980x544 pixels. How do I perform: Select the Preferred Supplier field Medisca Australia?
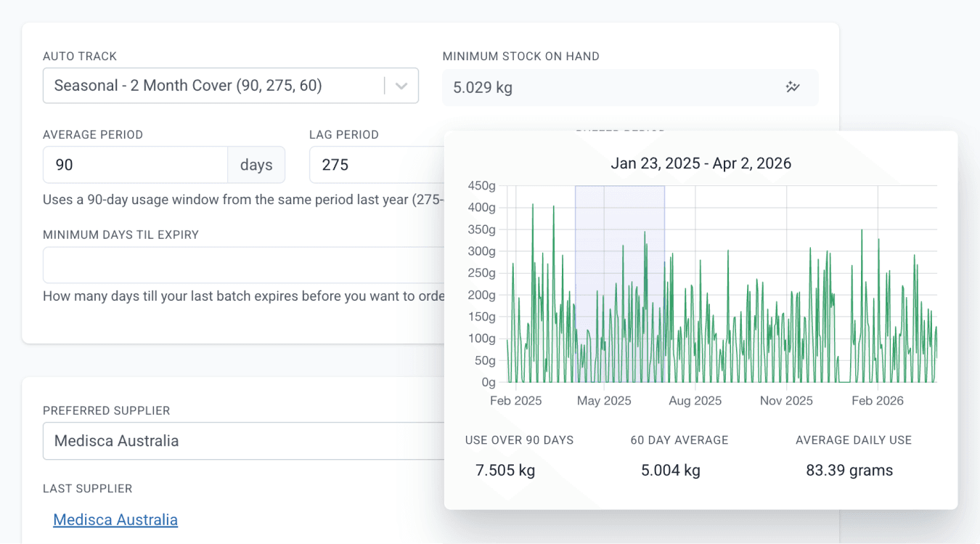[243, 441]
